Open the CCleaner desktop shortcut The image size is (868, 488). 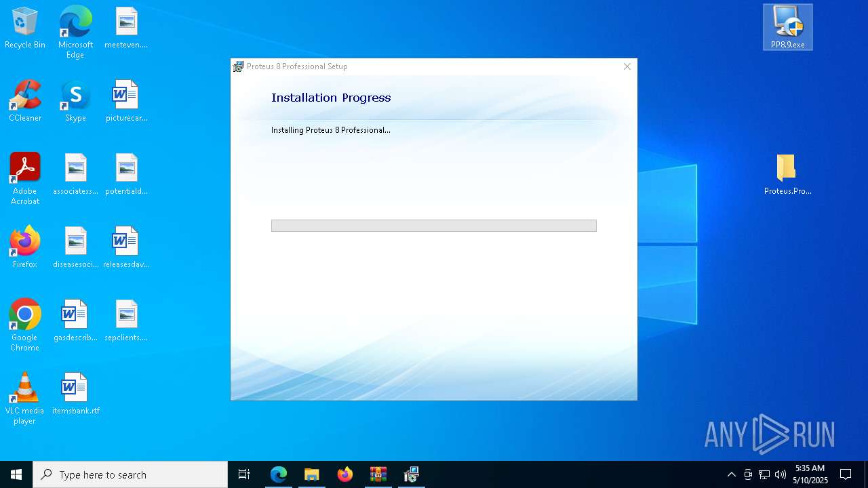coord(25,102)
